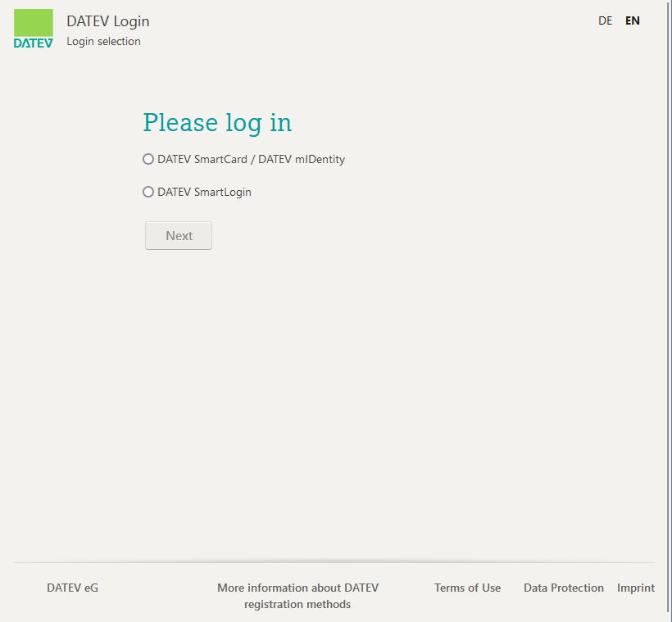Open the Imprint page
The height and width of the screenshot is (622, 672).
click(636, 588)
